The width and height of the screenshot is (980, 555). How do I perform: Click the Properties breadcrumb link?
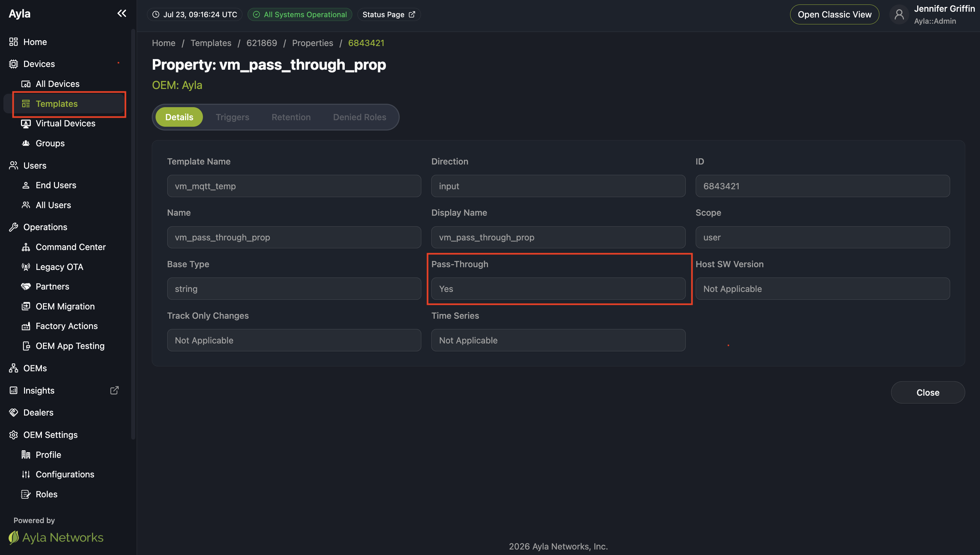point(313,43)
